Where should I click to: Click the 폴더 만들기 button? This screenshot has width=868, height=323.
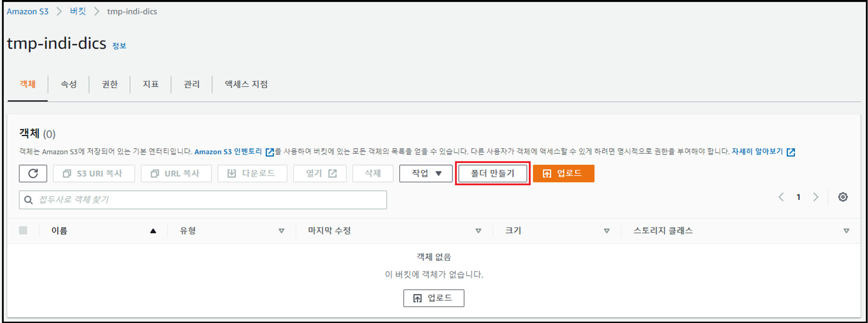click(493, 173)
